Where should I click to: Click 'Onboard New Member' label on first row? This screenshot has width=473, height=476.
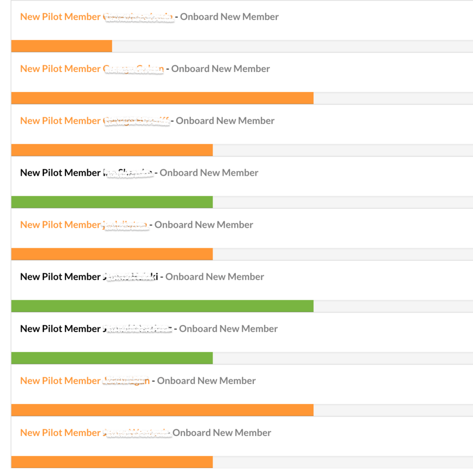[x=229, y=16]
